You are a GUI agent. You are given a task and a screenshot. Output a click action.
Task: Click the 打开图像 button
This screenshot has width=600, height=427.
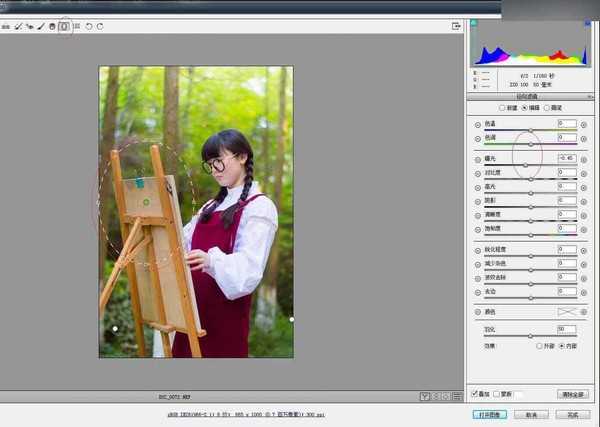point(488,413)
